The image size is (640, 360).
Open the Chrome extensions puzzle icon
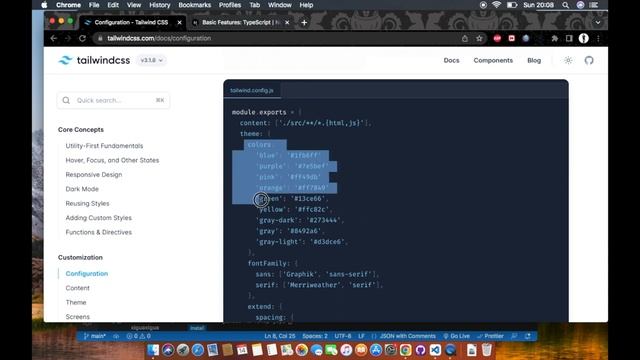click(554, 38)
